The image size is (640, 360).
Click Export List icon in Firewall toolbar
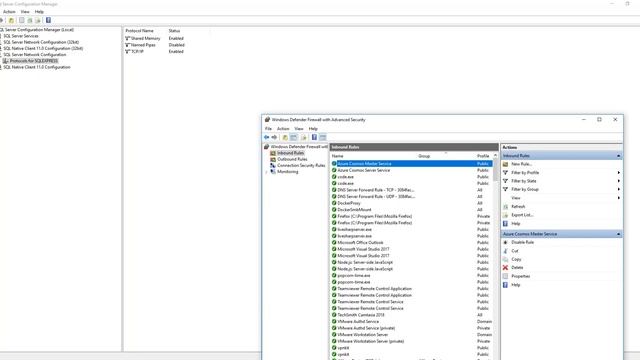(x=304, y=138)
